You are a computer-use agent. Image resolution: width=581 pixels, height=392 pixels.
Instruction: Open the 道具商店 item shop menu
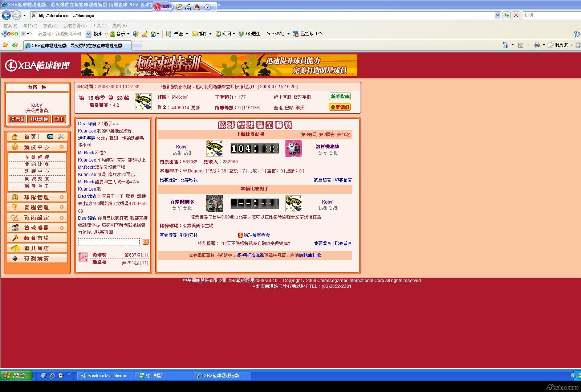click(x=37, y=248)
